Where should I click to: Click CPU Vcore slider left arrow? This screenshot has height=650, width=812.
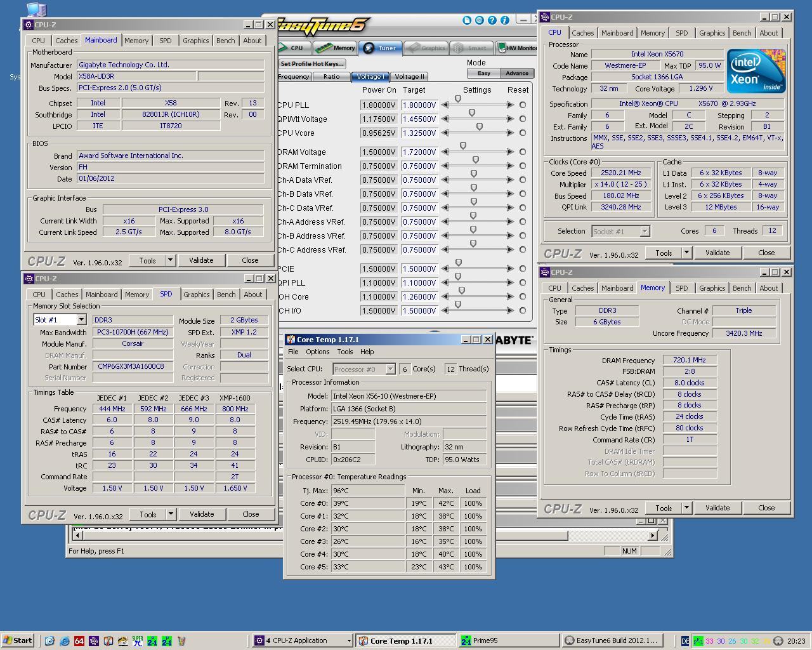(445, 133)
